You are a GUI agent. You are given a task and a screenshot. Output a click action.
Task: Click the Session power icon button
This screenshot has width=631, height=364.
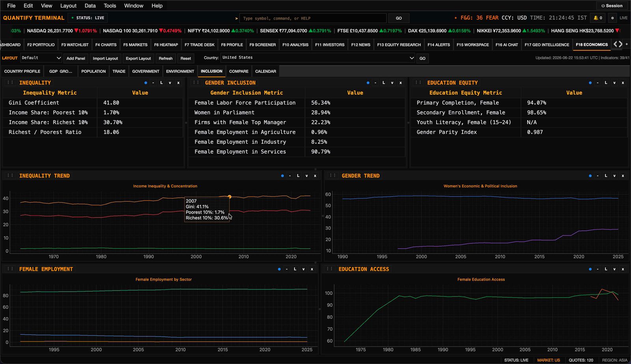click(x=612, y=6)
